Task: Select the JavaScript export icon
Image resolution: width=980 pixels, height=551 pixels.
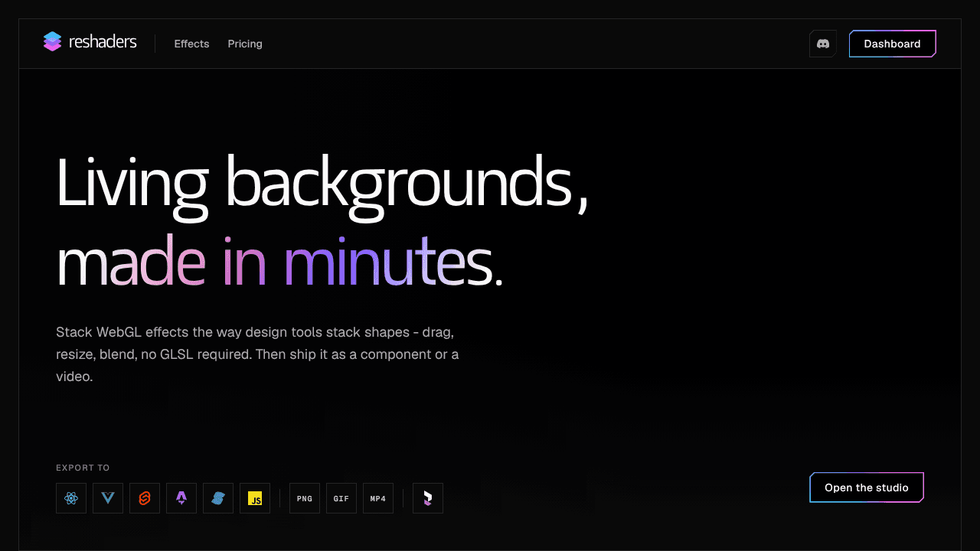Action: 255,498
